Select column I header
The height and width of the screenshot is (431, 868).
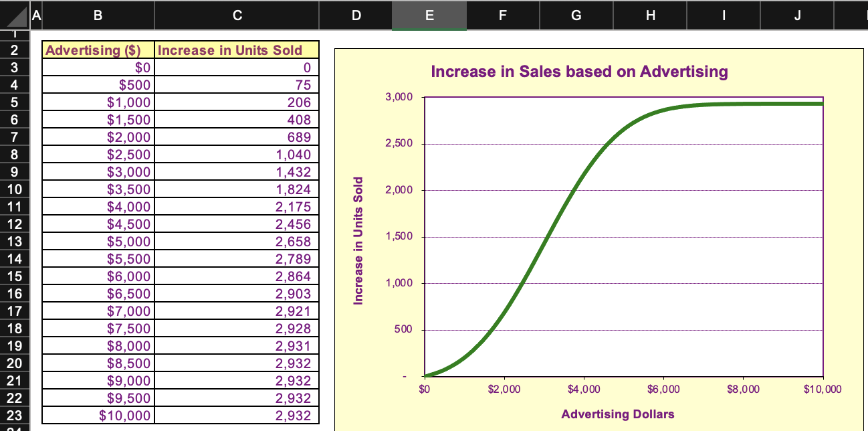(x=724, y=15)
